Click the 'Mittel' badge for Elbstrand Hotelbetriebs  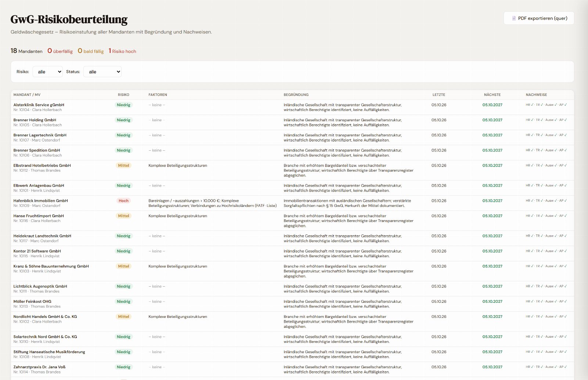123,165
